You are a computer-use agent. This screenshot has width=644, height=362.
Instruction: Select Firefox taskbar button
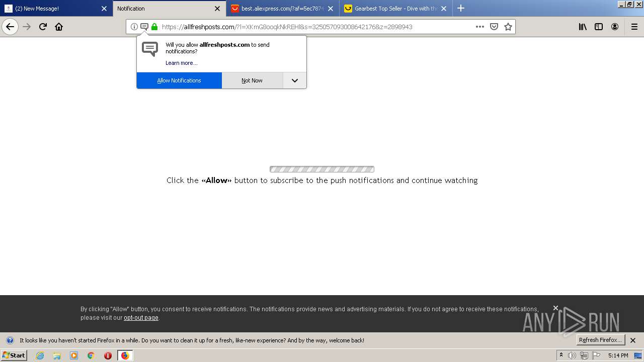coord(125,355)
